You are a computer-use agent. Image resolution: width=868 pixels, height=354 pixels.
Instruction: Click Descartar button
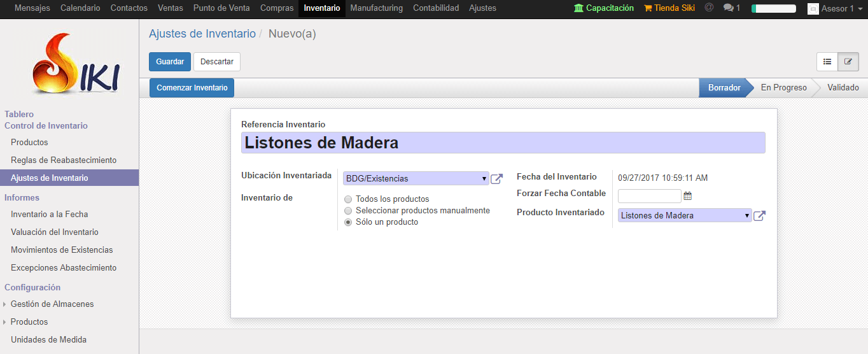tap(217, 62)
